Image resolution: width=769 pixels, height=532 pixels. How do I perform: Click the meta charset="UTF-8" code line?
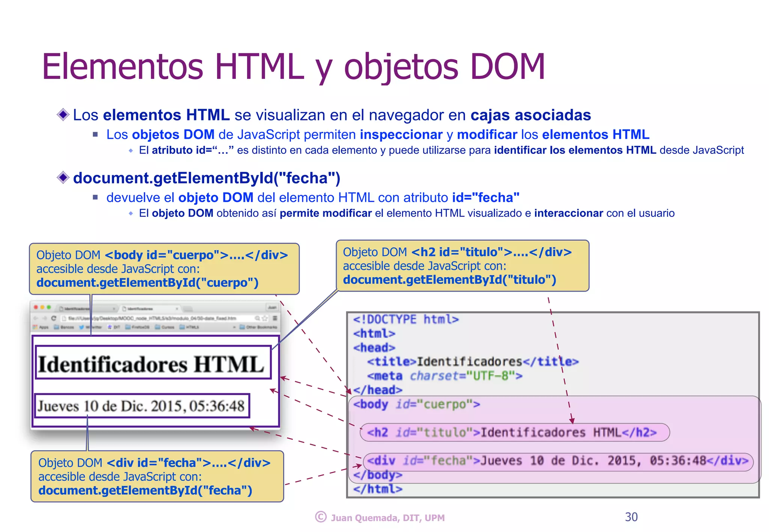[x=445, y=376]
